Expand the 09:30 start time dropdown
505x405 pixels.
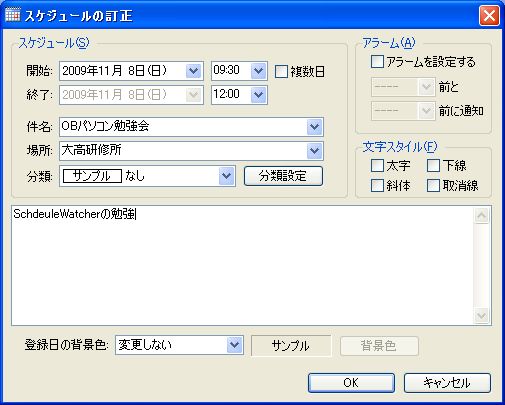pyautogui.click(x=258, y=71)
